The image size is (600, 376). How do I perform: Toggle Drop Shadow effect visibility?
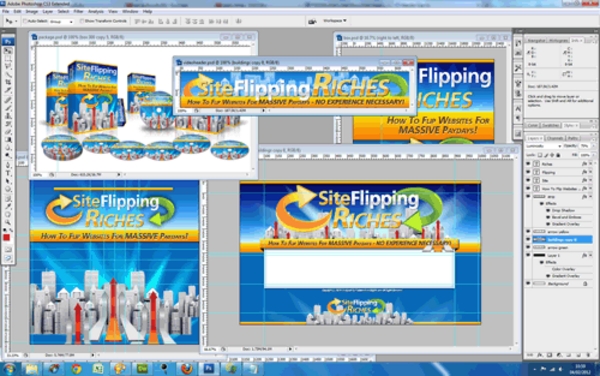point(548,210)
